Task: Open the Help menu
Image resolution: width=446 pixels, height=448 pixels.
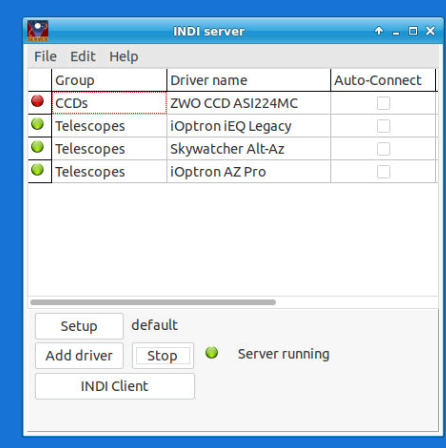Action: (124, 56)
